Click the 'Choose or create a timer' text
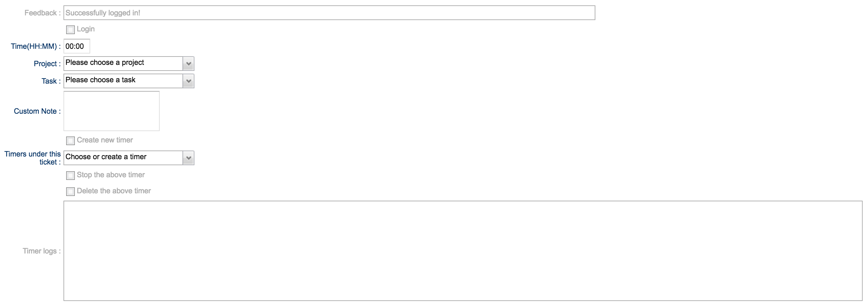 coord(106,157)
